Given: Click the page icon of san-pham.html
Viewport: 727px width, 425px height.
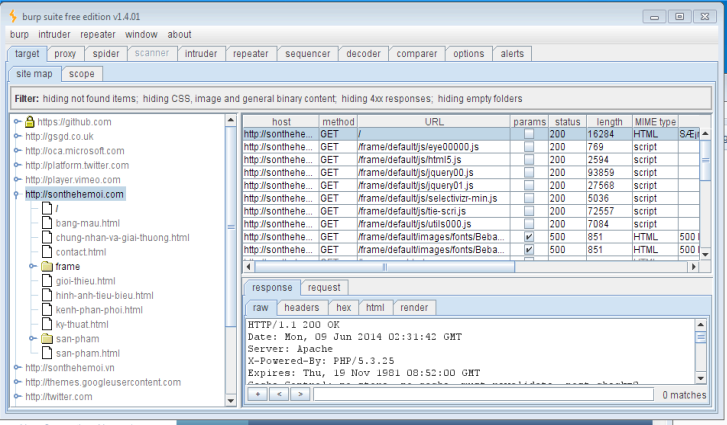Looking at the screenshot, I should coord(47,353).
